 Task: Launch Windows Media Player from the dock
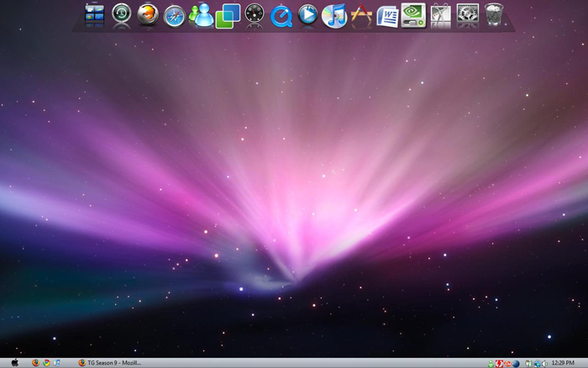click(x=308, y=14)
